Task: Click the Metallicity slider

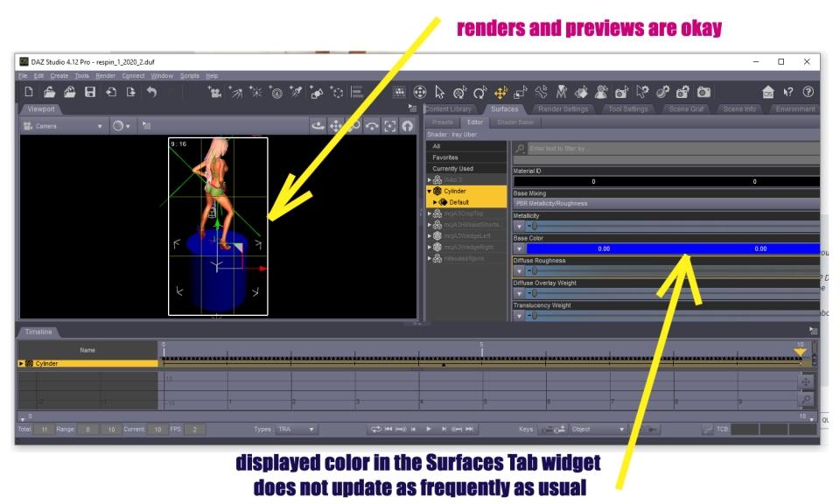Action: coord(673,227)
